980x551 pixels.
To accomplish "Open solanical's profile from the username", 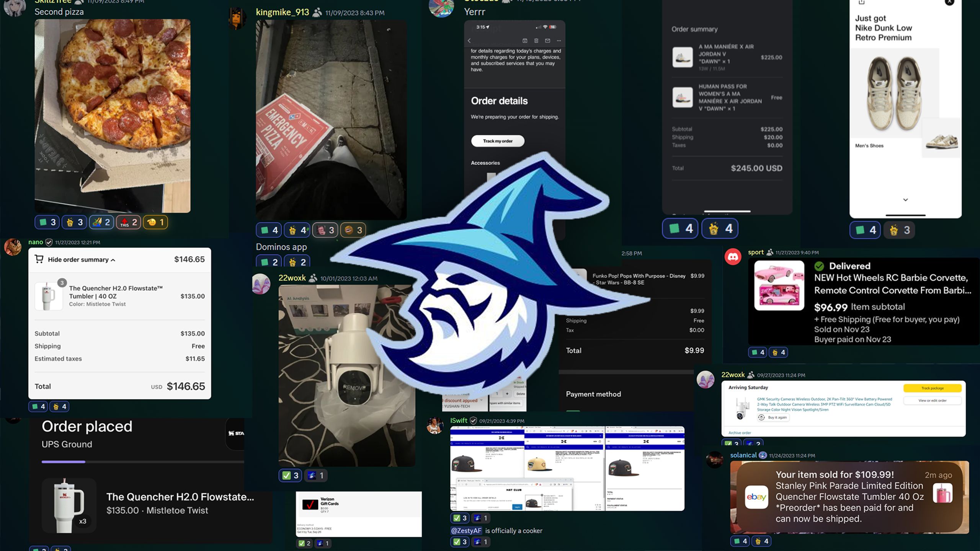I will coord(743,455).
